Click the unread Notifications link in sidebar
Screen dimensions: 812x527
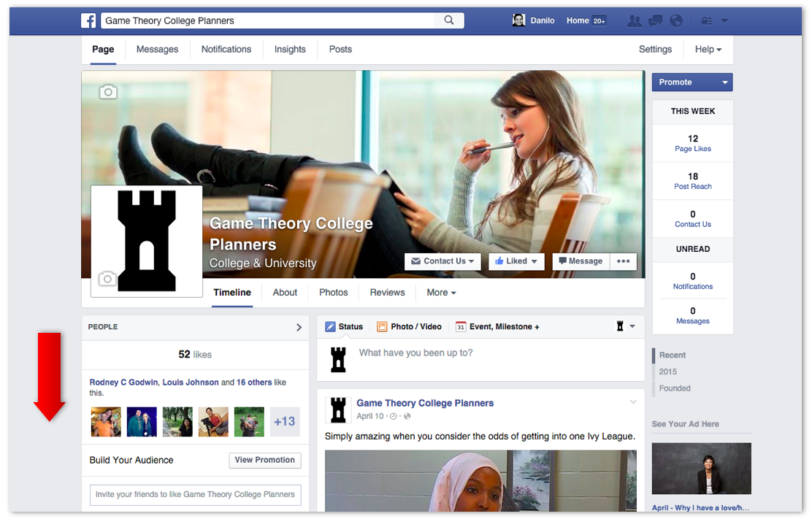pyautogui.click(x=692, y=286)
